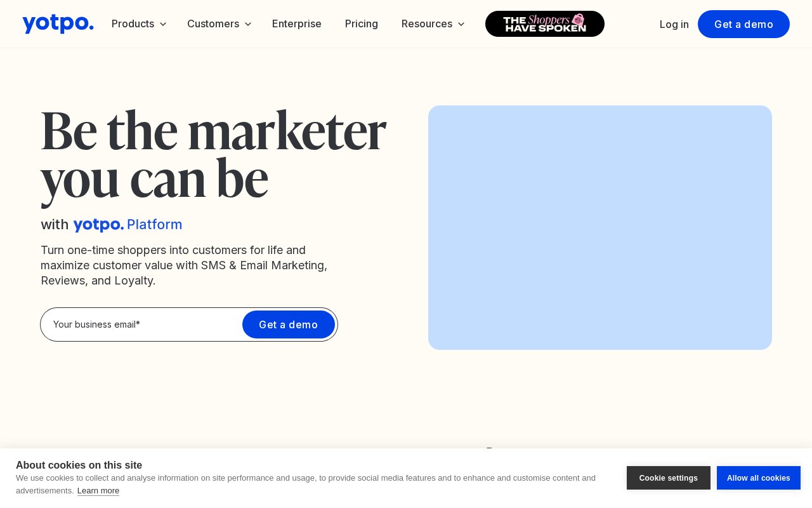This screenshot has height=508, width=812.
Task: Click Get a demo in the header
Action: tap(743, 24)
